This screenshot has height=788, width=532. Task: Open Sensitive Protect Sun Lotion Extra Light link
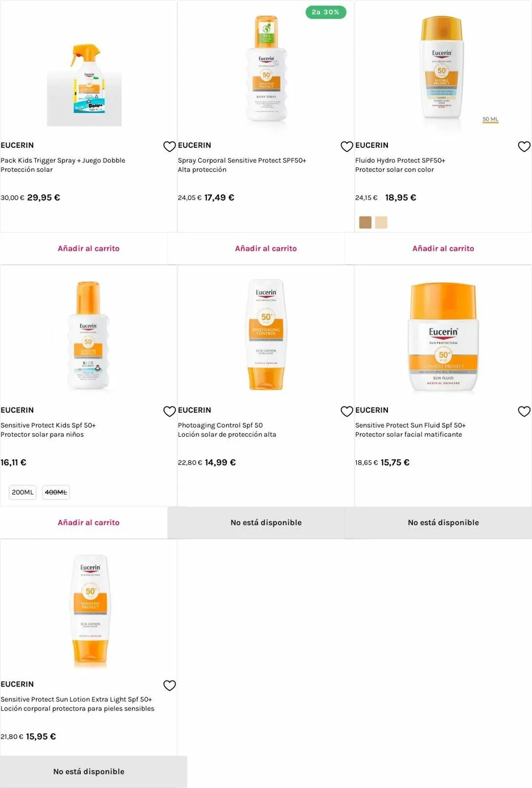click(x=76, y=699)
